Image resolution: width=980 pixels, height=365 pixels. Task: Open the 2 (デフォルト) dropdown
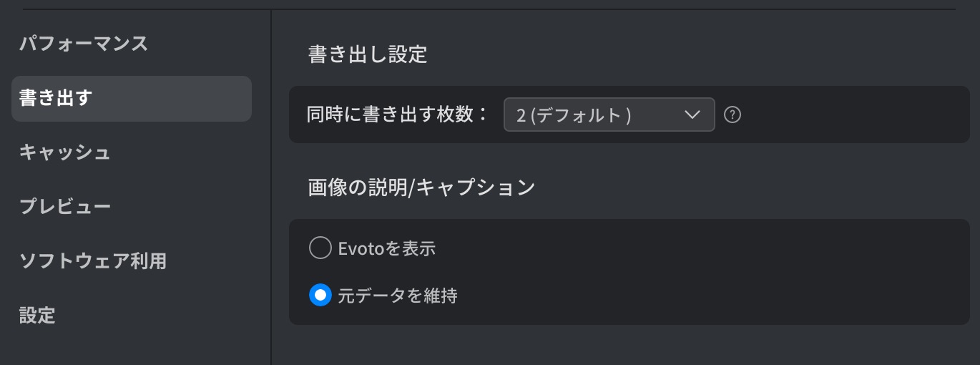pyautogui.click(x=609, y=115)
